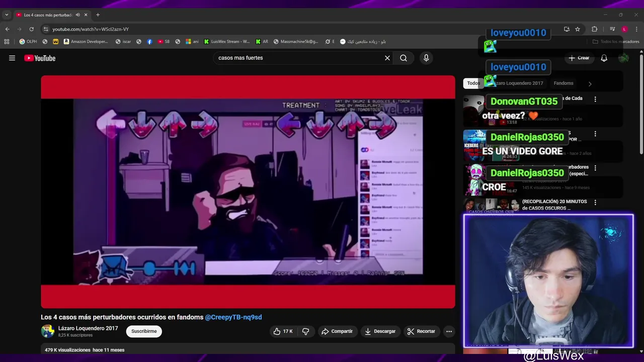Open options for the second recommended video
644x362 pixels.
[595, 134]
